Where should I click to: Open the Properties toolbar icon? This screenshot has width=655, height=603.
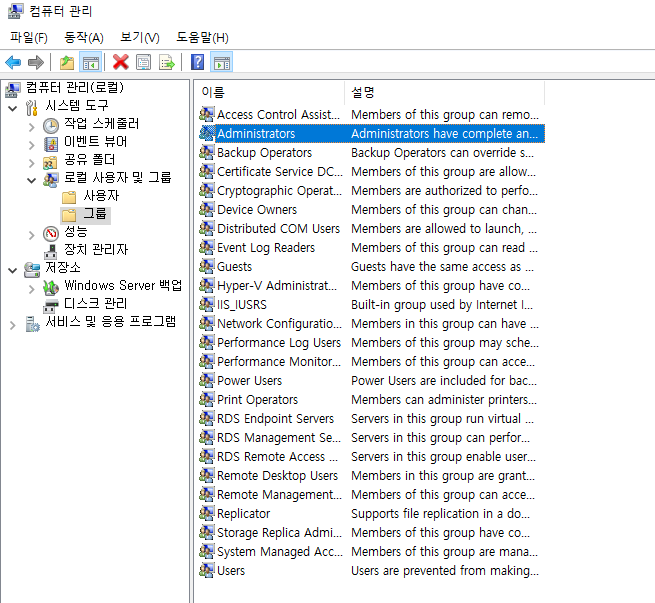144,63
